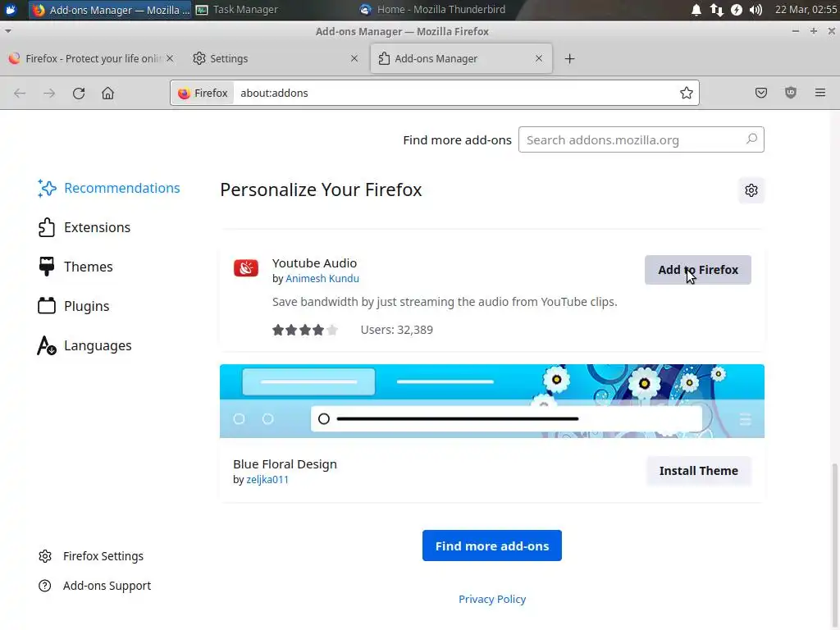The height and width of the screenshot is (630, 840).
Task: Open tools for all add-ons gear
Action: pyautogui.click(x=751, y=190)
